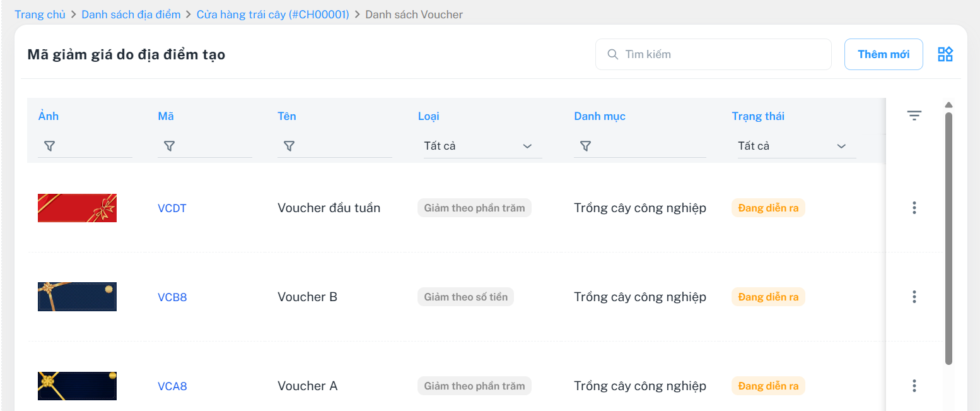Go to Trang chủ breadcrumb link

40,15
